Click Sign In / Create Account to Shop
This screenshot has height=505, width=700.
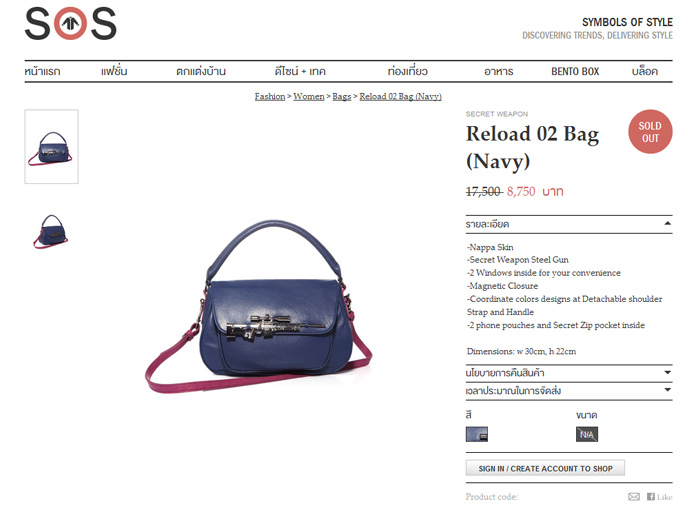545,468
